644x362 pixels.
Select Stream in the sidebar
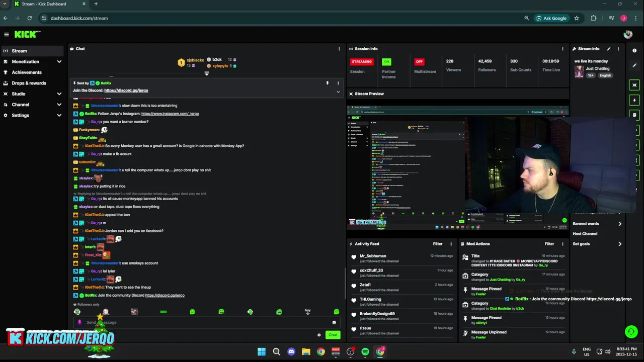coord(32,51)
